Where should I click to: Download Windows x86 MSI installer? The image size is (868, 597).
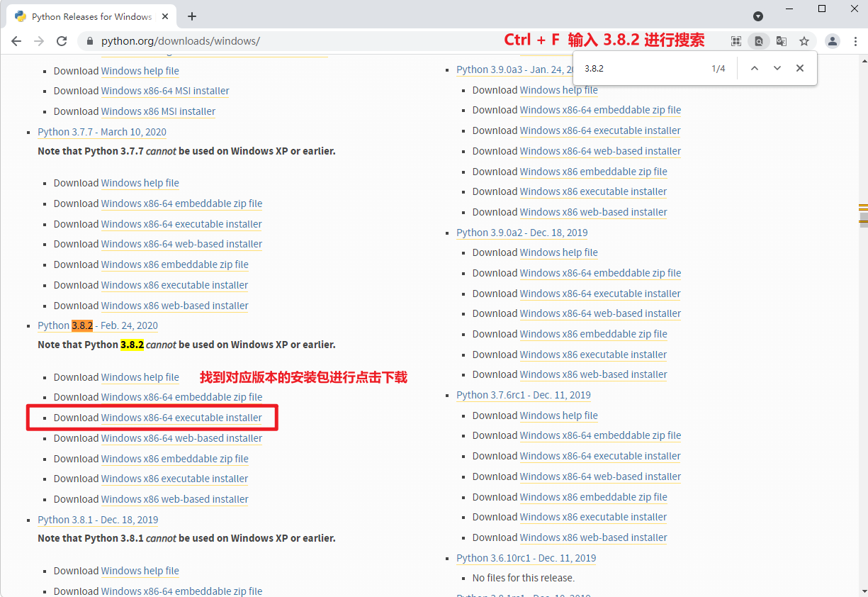click(x=158, y=111)
